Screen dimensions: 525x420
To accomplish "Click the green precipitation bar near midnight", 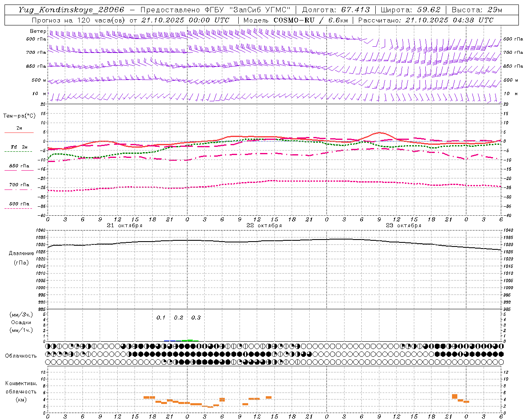I will click(190, 340).
